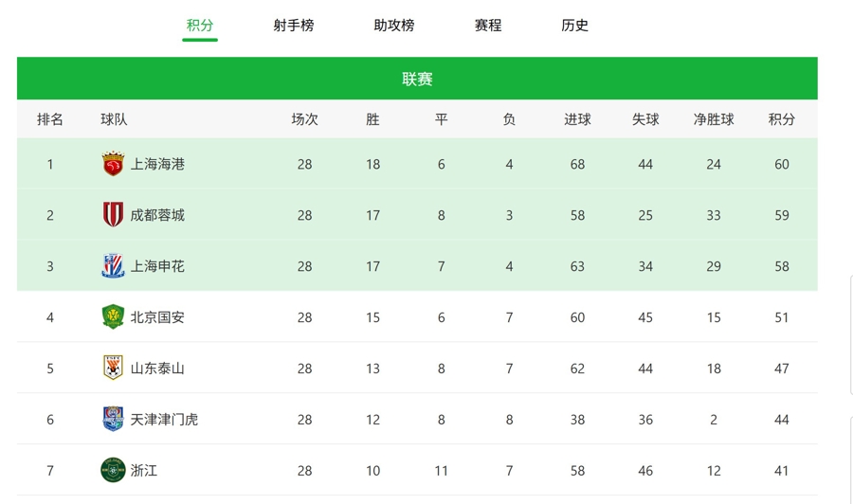
Task: Click the 净胜球 goal difference column header
Action: pyautogui.click(x=714, y=119)
